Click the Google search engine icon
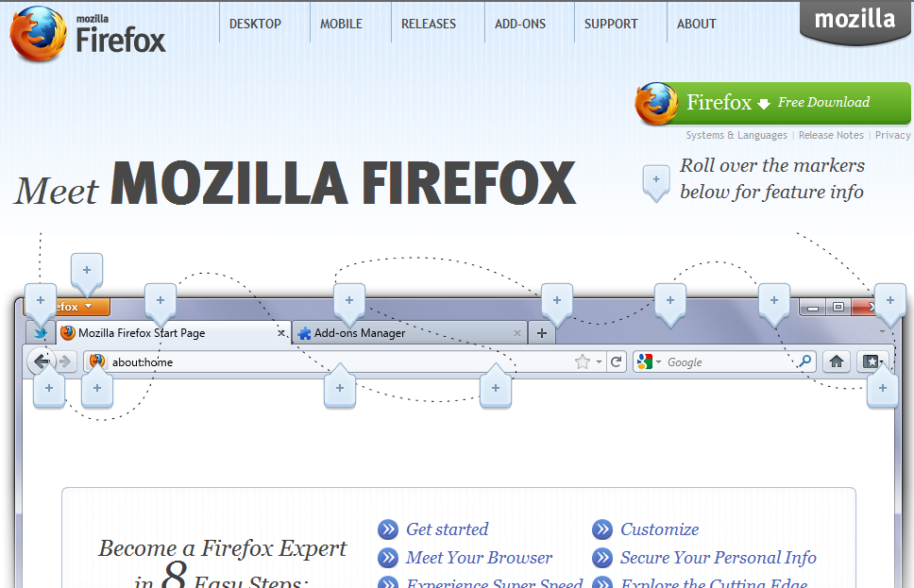 pos(645,361)
